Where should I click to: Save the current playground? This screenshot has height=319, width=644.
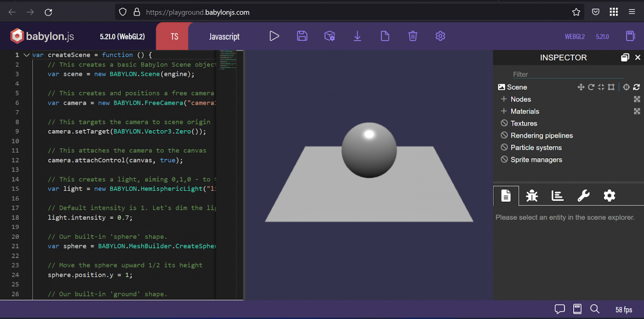click(x=302, y=36)
